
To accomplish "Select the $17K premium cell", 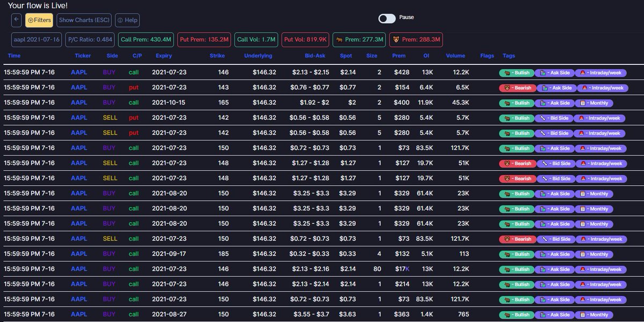I will click(402, 269).
